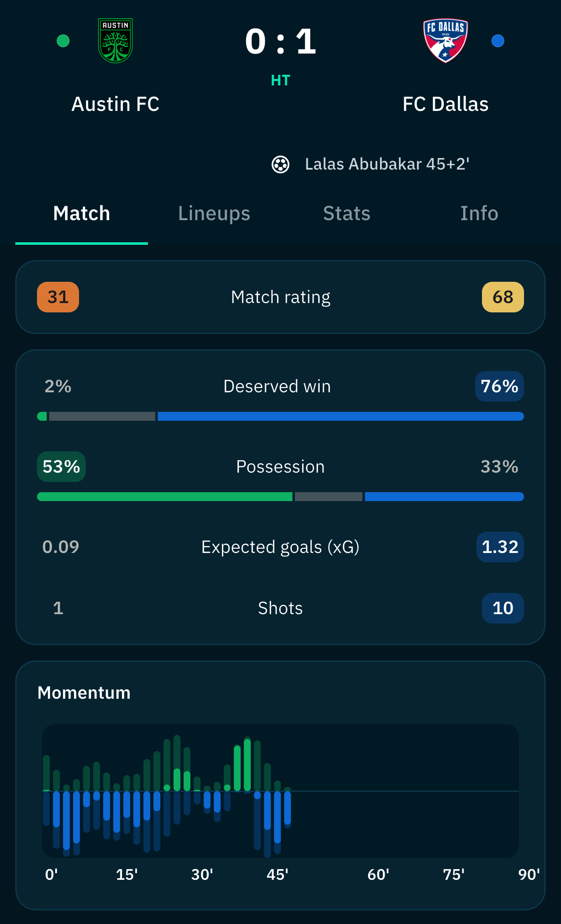Tap the orange 31 match rating badge
Screen dimensions: 561x924
58,297
